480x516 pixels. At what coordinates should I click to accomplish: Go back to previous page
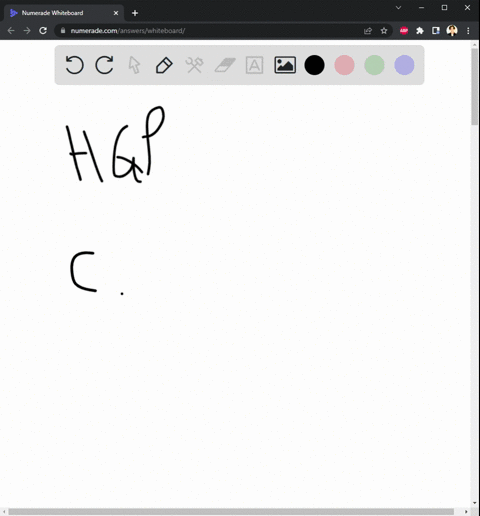pyautogui.click(x=11, y=31)
